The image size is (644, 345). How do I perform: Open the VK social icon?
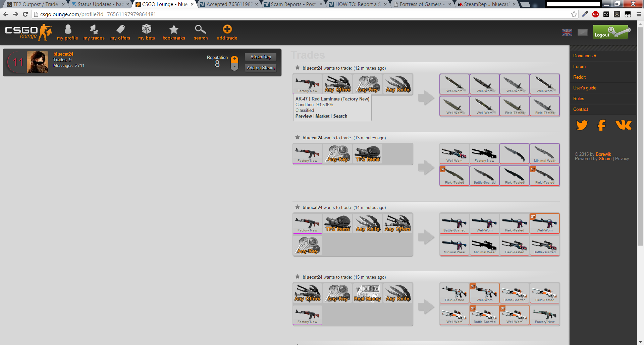624,125
